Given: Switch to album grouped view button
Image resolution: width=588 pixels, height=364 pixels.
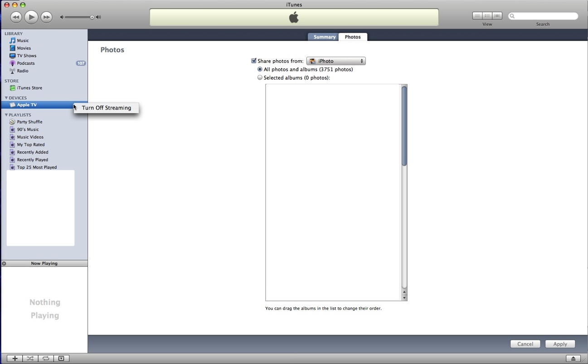Looking at the screenshot, I should click(487, 16).
